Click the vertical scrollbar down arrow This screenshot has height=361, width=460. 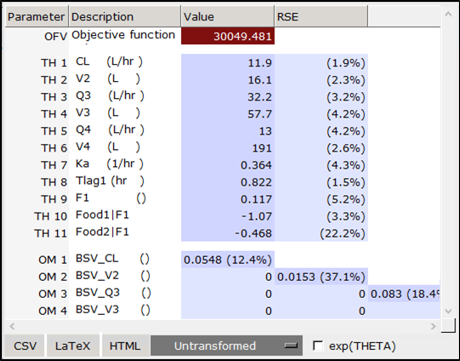click(x=448, y=311)
